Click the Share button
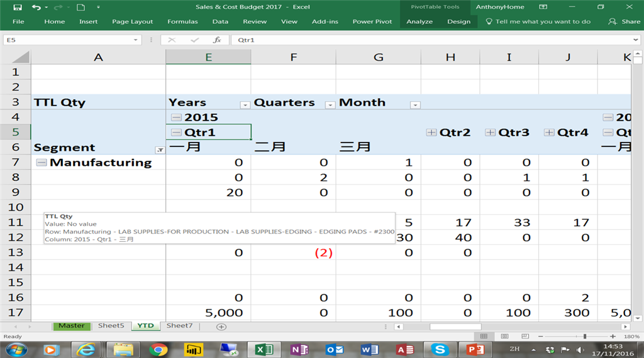644x358 pixels. 625,21
